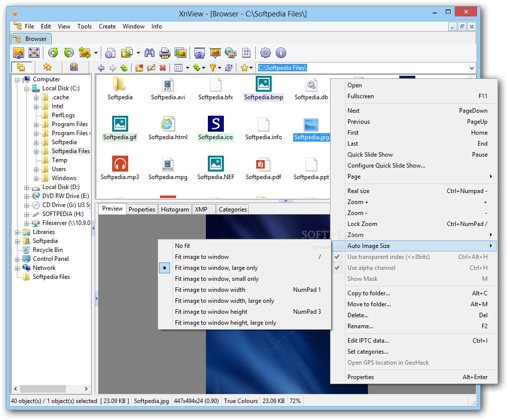The image size is (508, 420).
Task: Select 'Fit image to window, small only'
Action: [245, 279]
